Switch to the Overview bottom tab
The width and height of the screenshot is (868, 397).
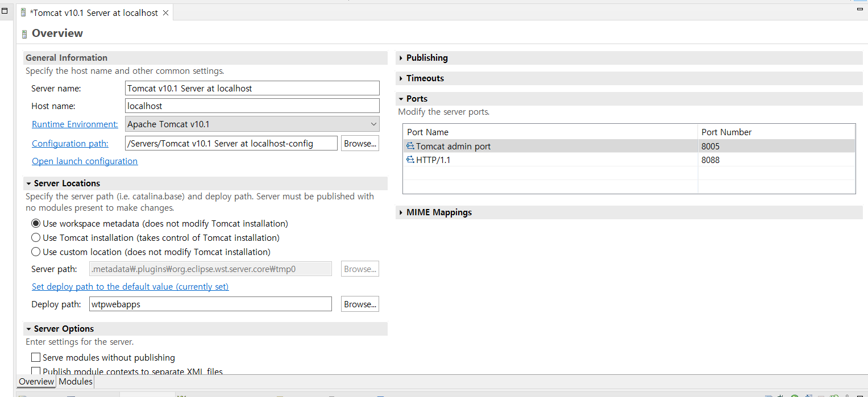36,382
